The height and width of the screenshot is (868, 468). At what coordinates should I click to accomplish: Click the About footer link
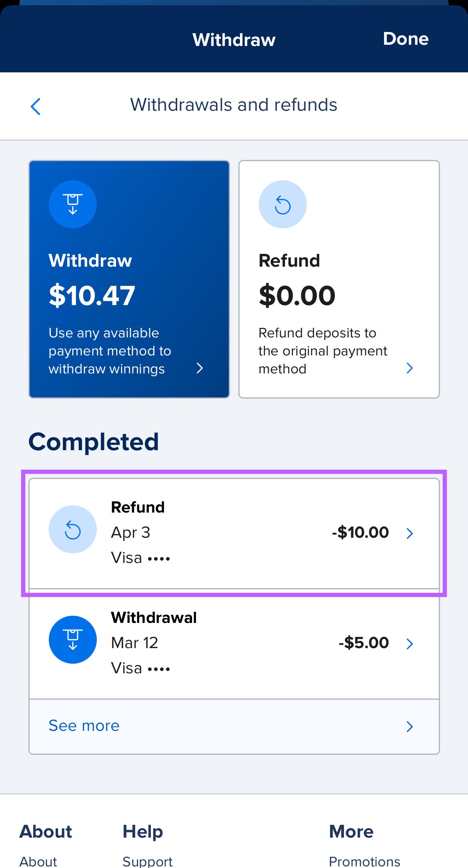click(x=38, y=861)
